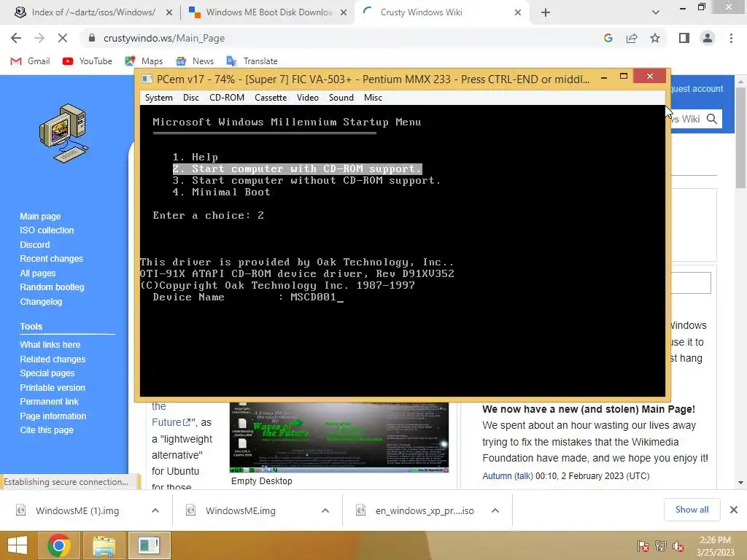Open PCem CD-ROM menu
The height and width of the screenshot is (560, 747).
click(x=227, y=98)
